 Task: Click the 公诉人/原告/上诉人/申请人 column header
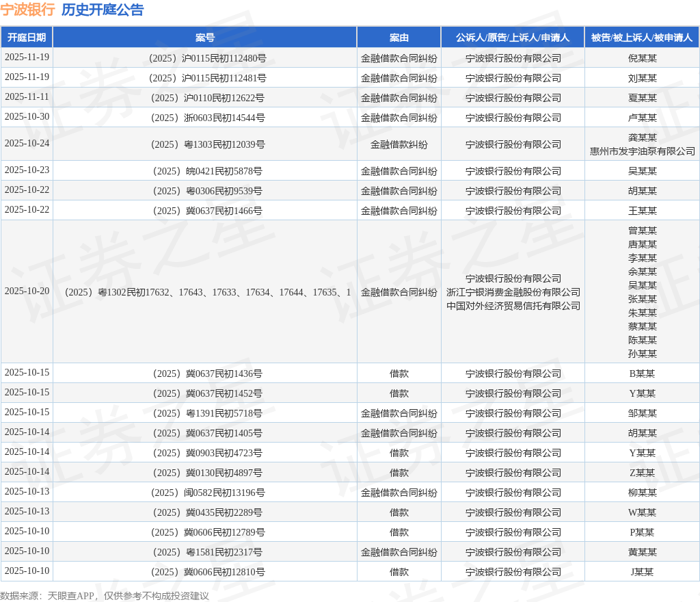513,38
